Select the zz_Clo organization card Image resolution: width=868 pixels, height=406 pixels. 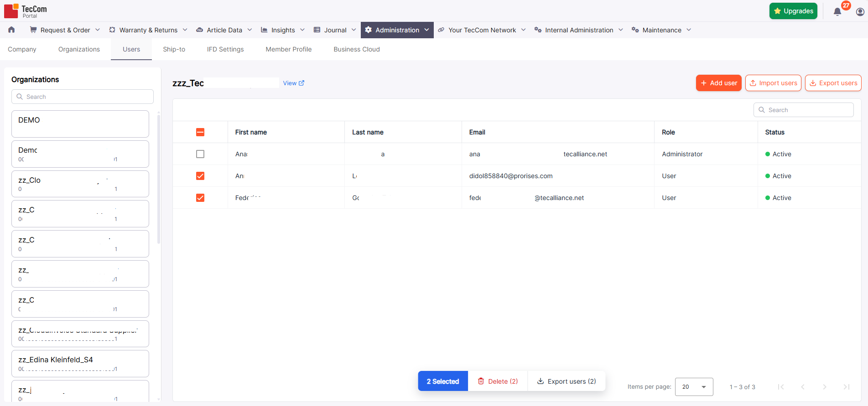point(80,184)
